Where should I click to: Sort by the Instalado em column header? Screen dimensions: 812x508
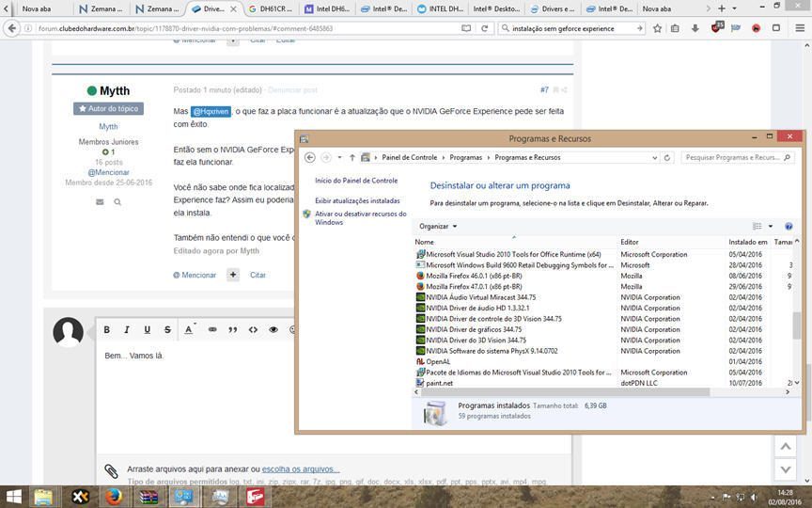point(748,242)
